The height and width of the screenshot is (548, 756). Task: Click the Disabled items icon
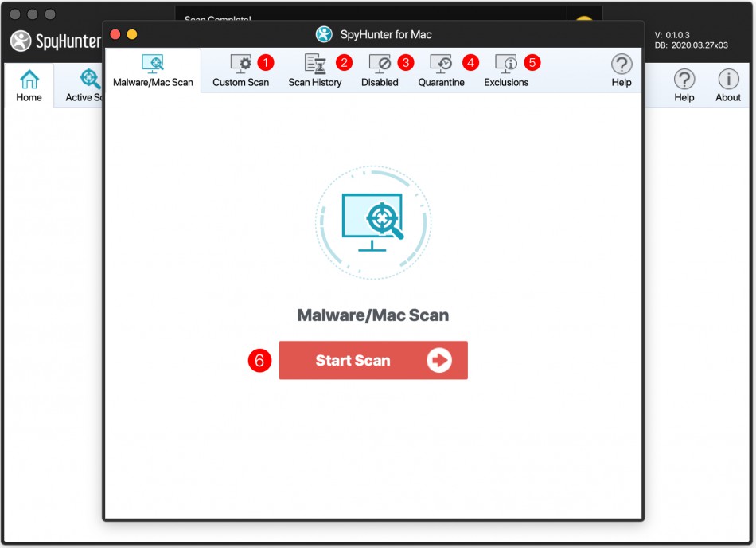pyautogui.click(x=380, y=64)
